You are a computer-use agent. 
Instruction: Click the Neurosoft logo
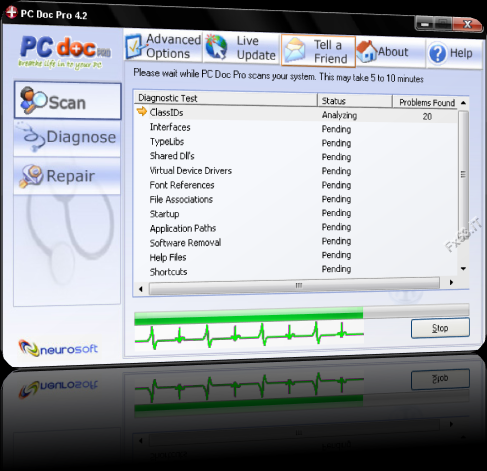point(58,348)
